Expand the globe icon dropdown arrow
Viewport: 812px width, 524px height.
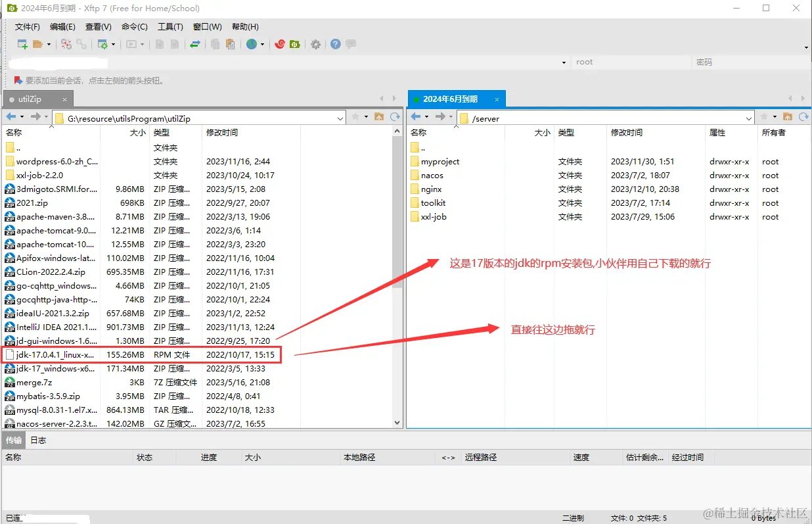(x=262, y=45)
